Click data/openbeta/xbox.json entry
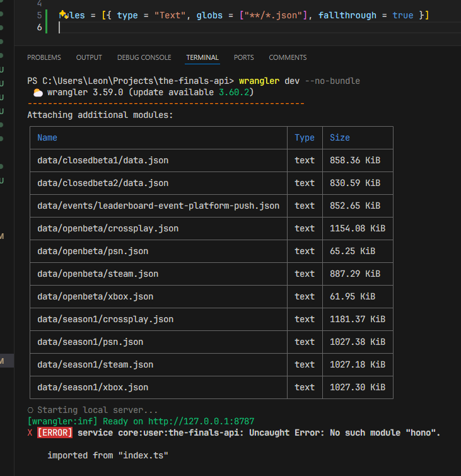The image size is (461, 476). pyautogui.click(x=95, y=296)
